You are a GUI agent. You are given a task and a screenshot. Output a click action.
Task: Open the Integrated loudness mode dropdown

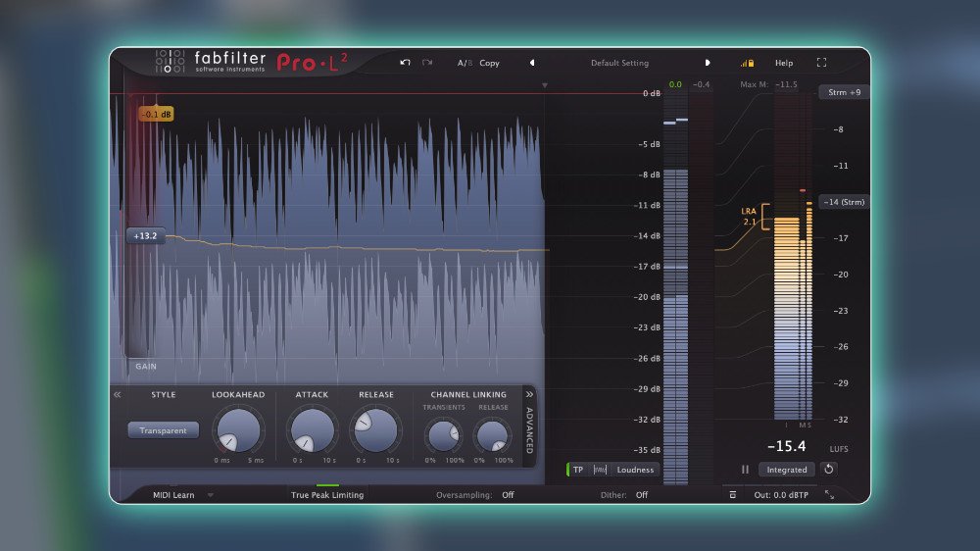[x=787, y=470]
